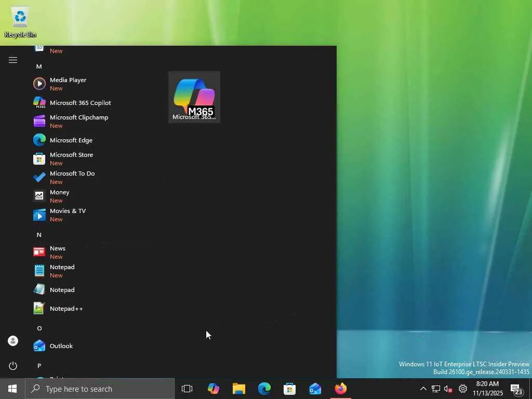
Task: Open Outlook on the taskbar
Action: tap(315, 389)
